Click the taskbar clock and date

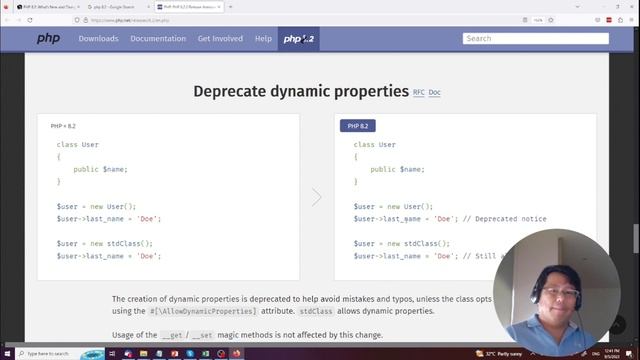point(612,353)
